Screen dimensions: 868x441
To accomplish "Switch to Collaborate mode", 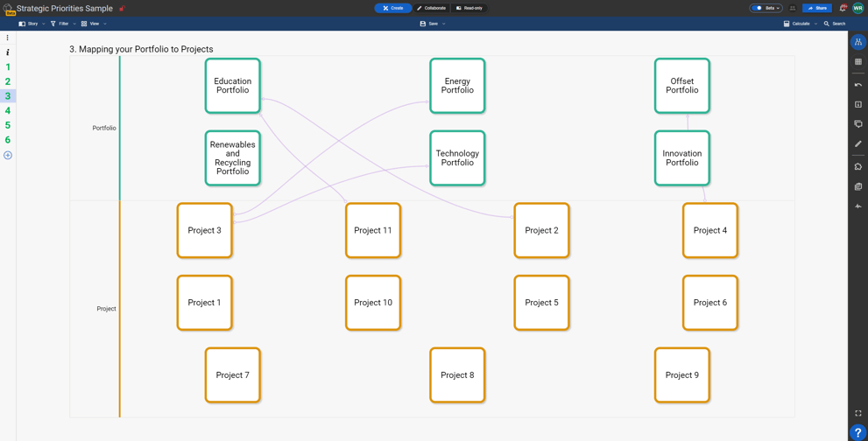I will [431, 8].
